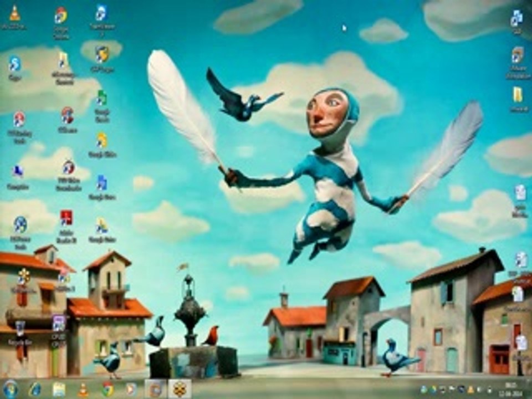The image size is (532, 399).
Task: Open the media player taskbar icon
Action: pyautogui.click(x=131, y=390)
